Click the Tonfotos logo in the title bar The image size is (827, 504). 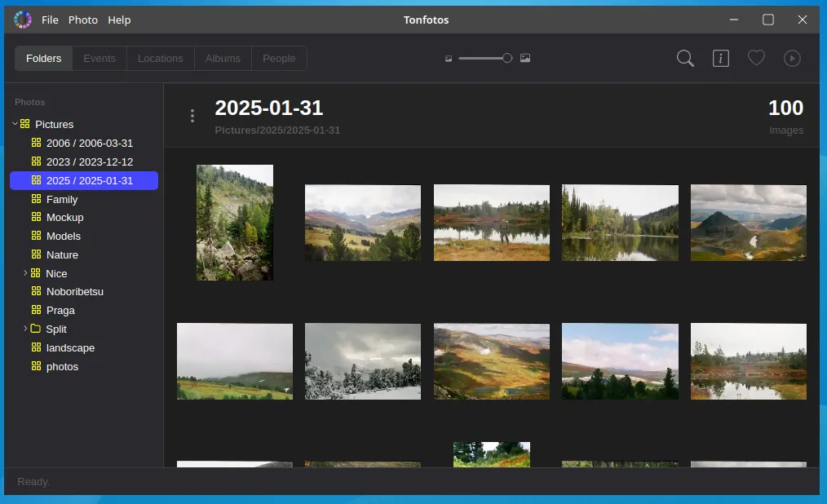coord(22,19)
